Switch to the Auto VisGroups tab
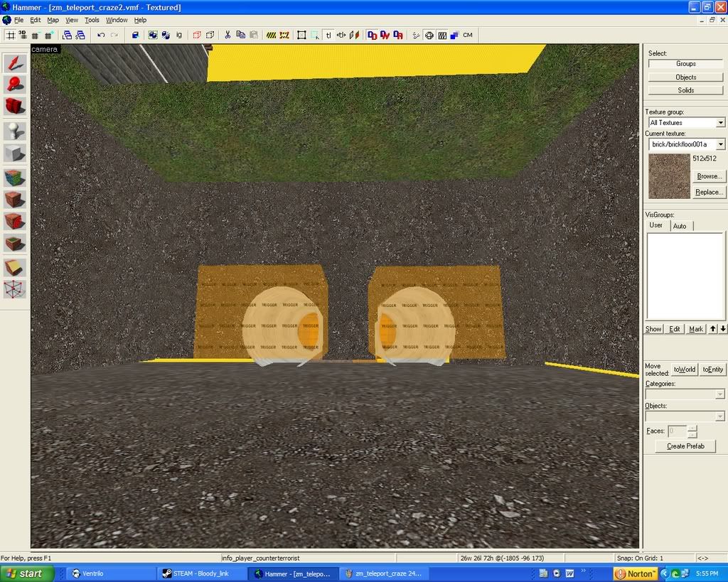The image size is (728, 582). [x=680, y=226]
